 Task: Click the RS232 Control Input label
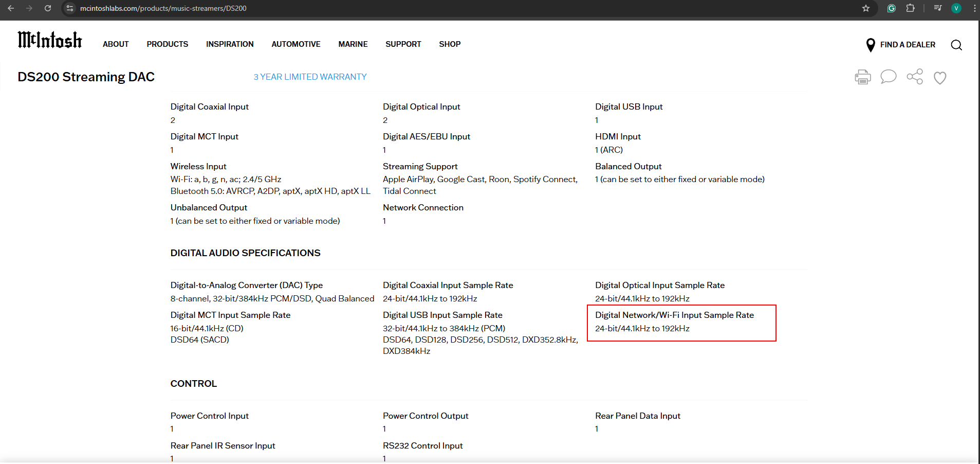click(423, 445)
